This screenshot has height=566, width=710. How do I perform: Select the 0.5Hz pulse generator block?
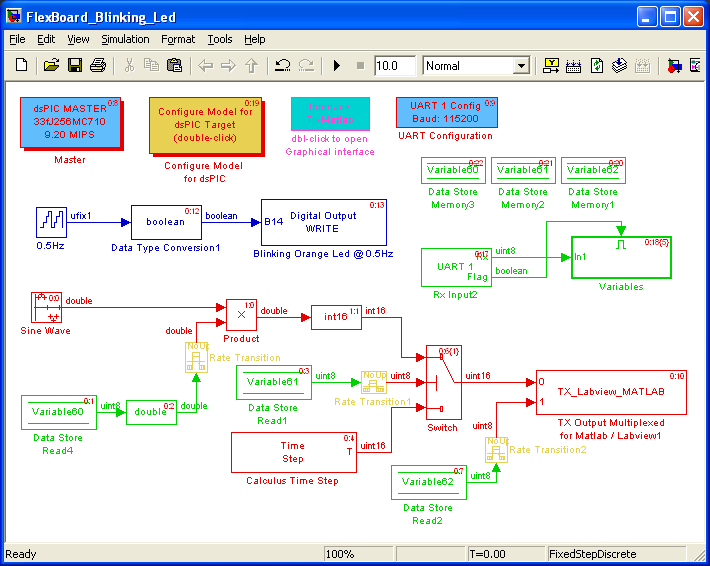tap(51, 222)
